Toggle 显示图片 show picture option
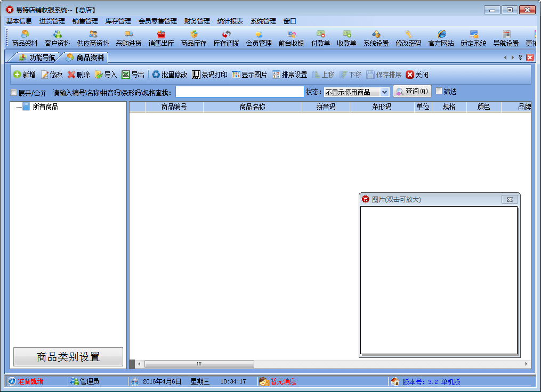The height and width of the screenshot is (392, 541). pyautogui.click(x=249, y=75)
